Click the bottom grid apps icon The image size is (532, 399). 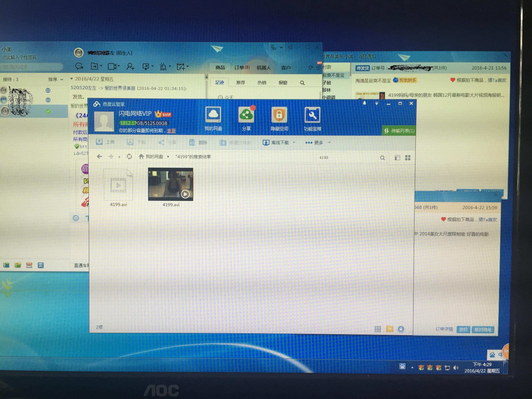pos(378,329)
